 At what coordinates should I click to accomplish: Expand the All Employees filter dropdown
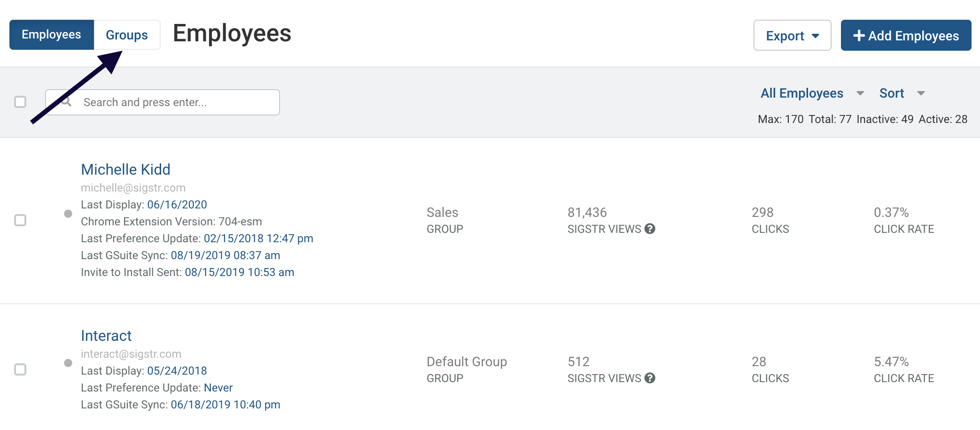click(812, 93)
